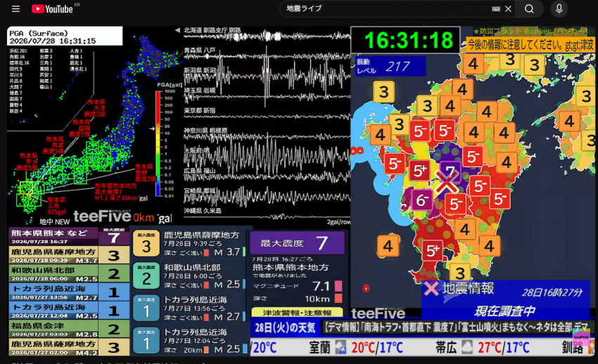The image size is (598, 364).
Task: Click the 新潟県 新潟 waveform label
Action: pyautogui.click(x=200, y=70)
